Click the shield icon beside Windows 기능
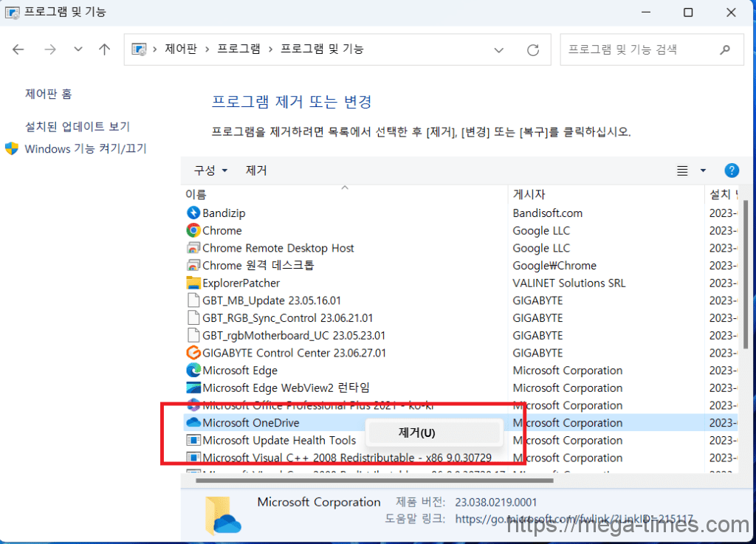Viewport: 756px width, 544px height. (x=12, y=148)
